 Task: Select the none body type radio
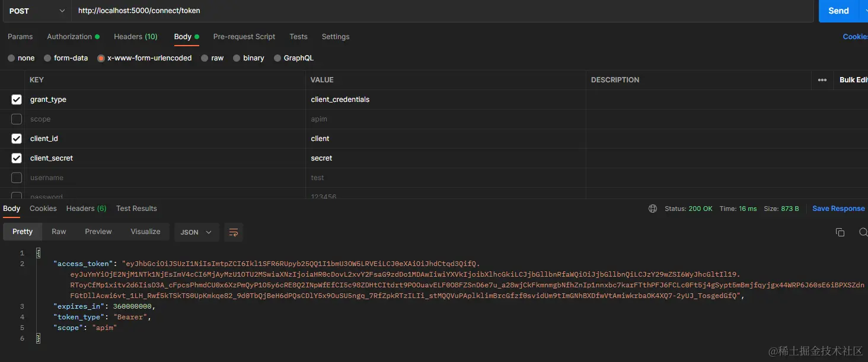pos(11,58)
